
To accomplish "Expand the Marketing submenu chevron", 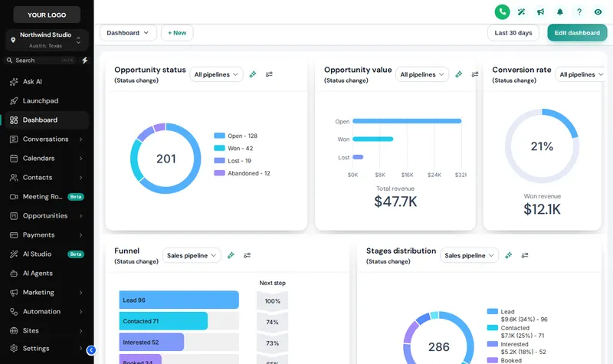I will point(81,293).
